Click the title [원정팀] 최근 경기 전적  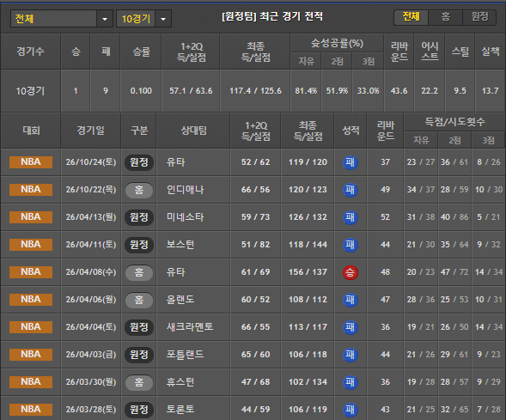pos(272,16)
